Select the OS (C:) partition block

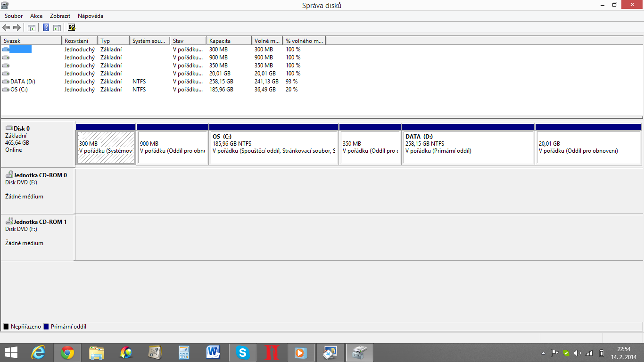point(273,144)
